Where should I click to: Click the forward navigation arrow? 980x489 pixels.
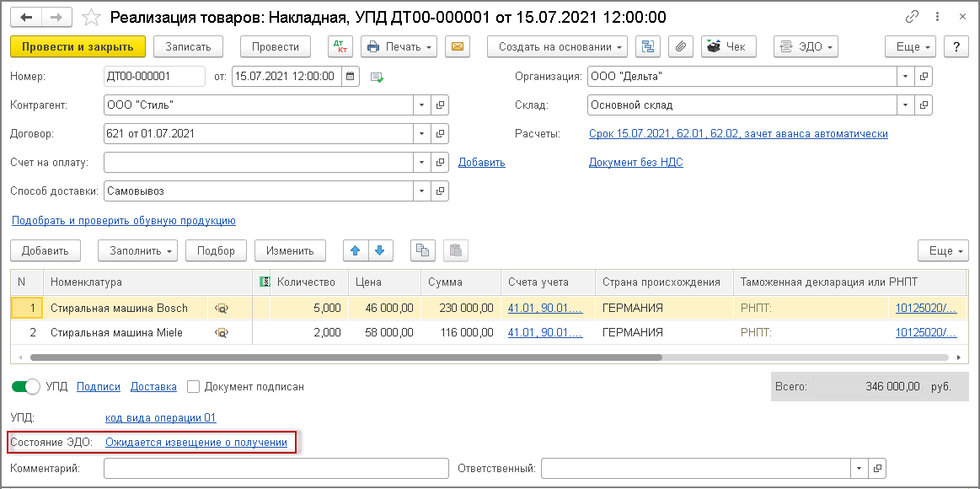pyautogui.click(x=56, y=17)
